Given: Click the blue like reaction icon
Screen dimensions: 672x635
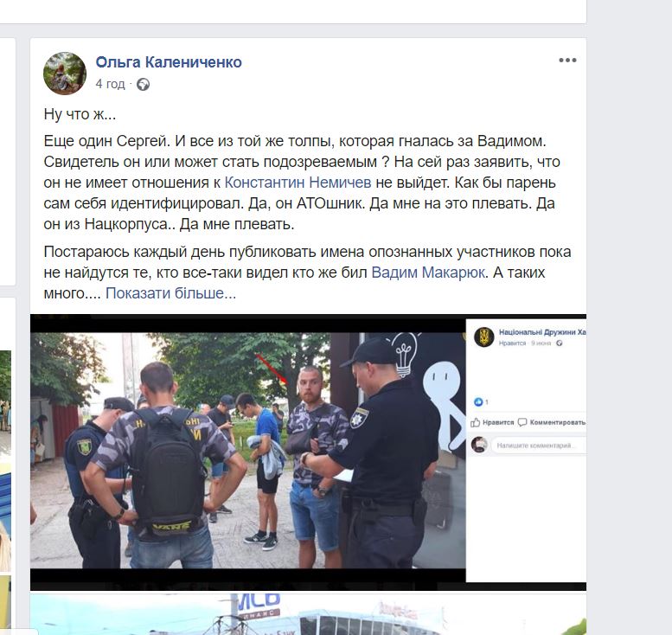Looking at the screenshot, I should tap(478, 401).
